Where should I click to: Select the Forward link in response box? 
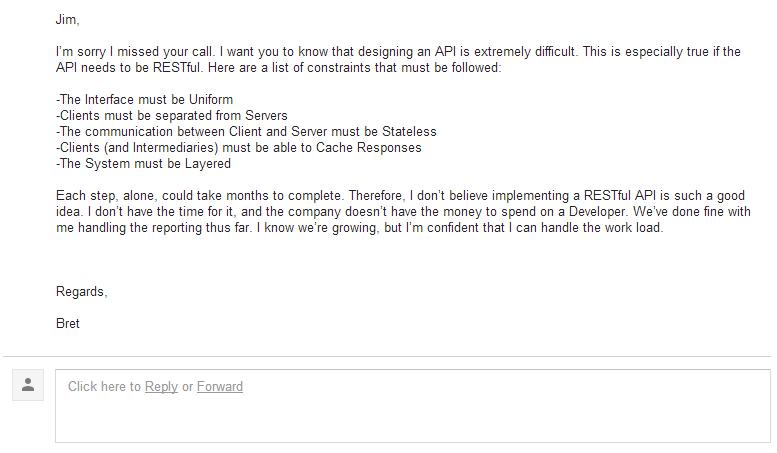220,387
